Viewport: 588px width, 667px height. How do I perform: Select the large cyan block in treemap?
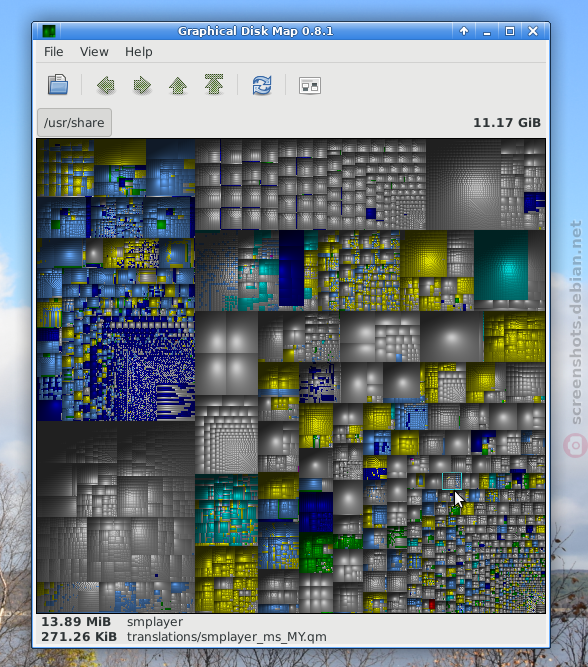pyautogui.click(x=501, y=265)
